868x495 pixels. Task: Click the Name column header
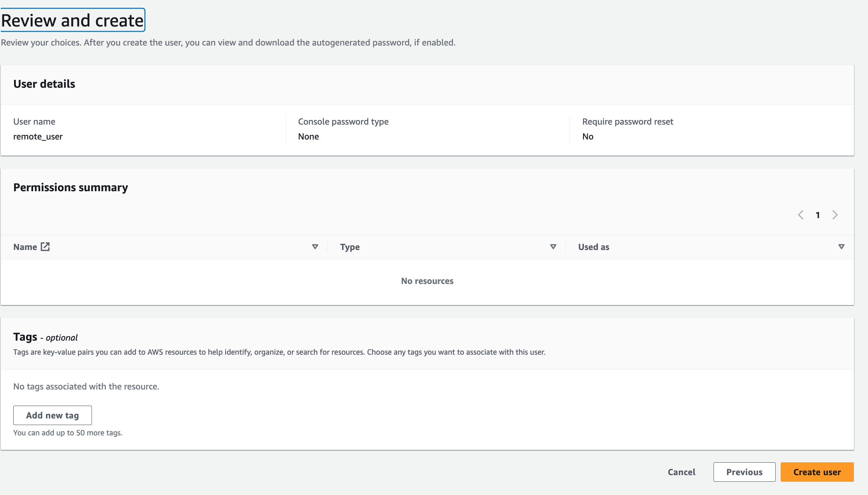[x=25, y=247]
